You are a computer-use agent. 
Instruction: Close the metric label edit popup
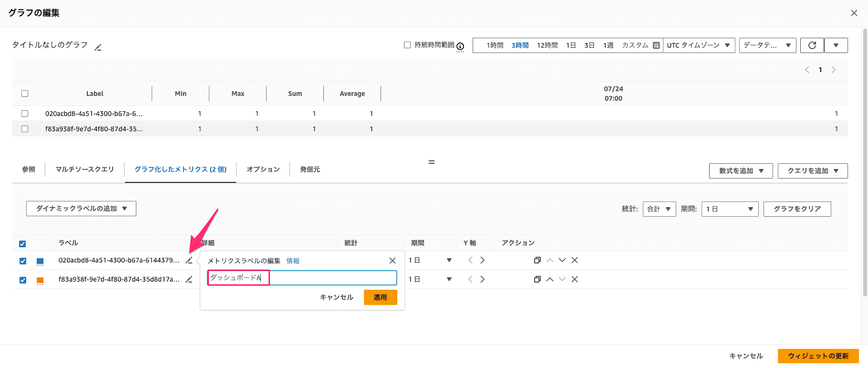pyautogui.click(x=392, y=261)
